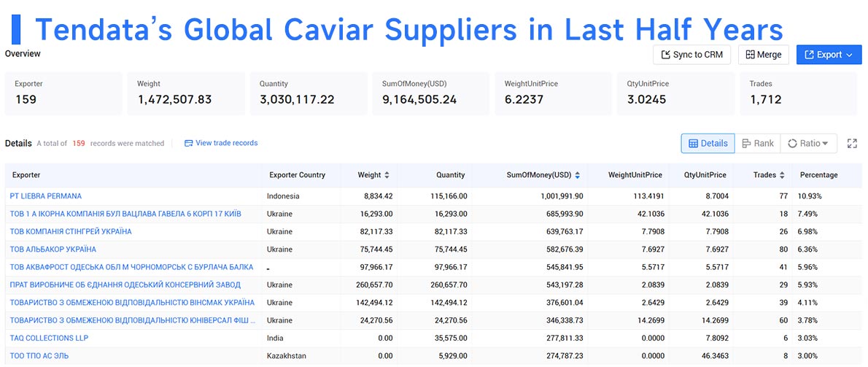Click the Quantity column header
This screenshot has height=367, width=868.
[450, 175]
